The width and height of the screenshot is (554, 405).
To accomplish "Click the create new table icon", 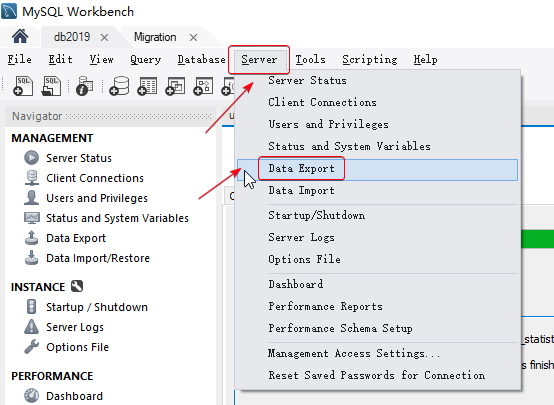I will 147,86.
